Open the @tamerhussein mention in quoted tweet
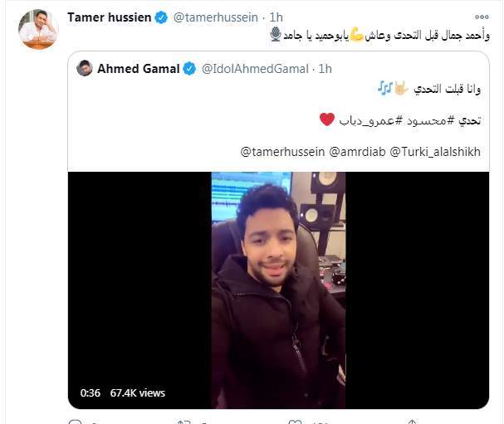504x424 pixels. pyautogui.click(x=282, y=152)
